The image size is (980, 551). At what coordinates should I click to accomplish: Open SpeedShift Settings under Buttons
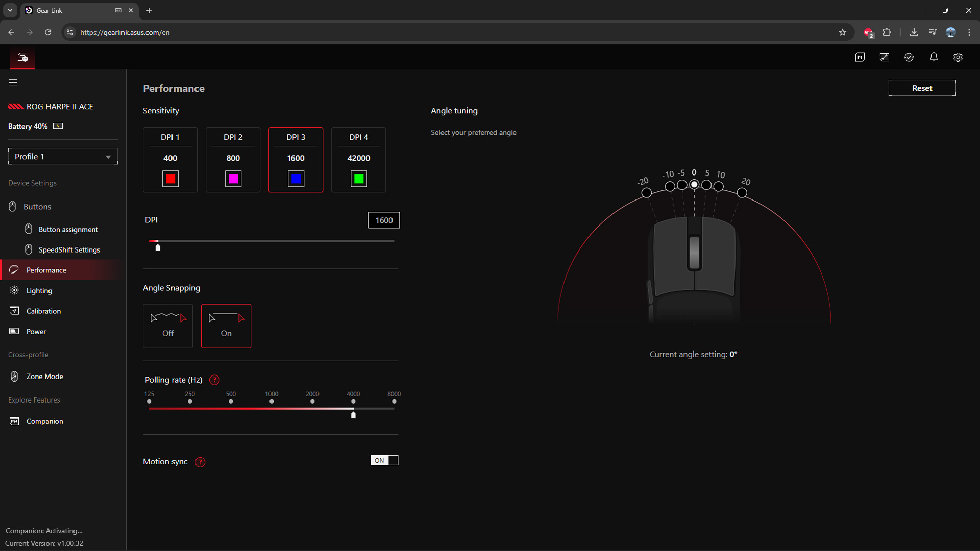point(69,249)
